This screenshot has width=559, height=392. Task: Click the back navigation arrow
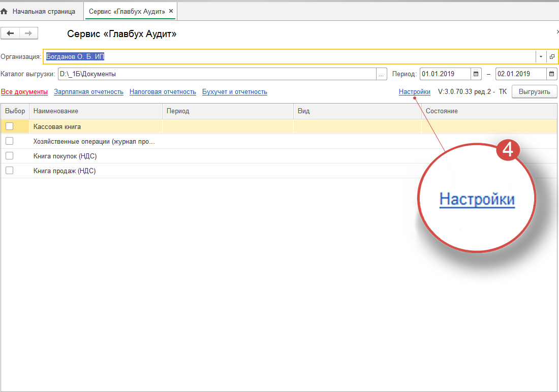point(10,34)
